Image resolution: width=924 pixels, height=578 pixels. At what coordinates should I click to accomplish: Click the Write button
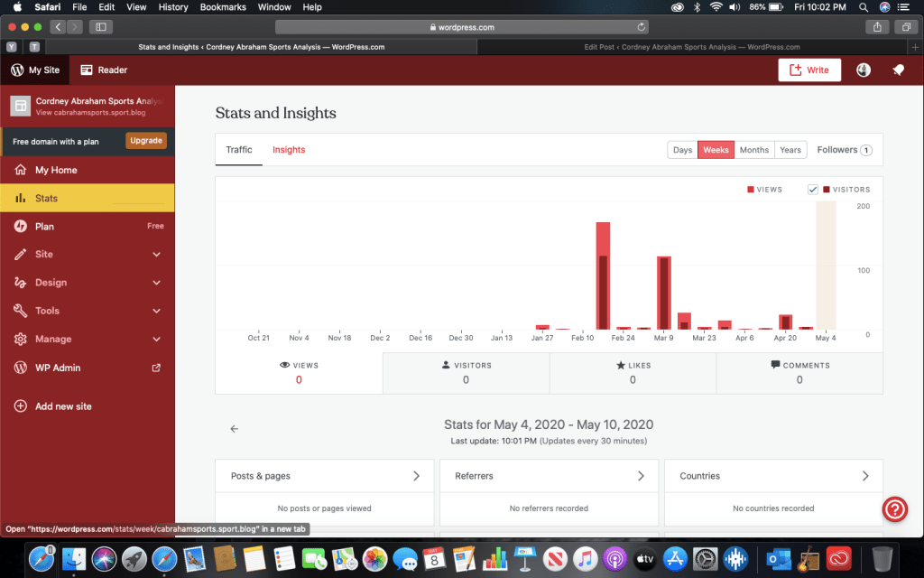[809, 70]
